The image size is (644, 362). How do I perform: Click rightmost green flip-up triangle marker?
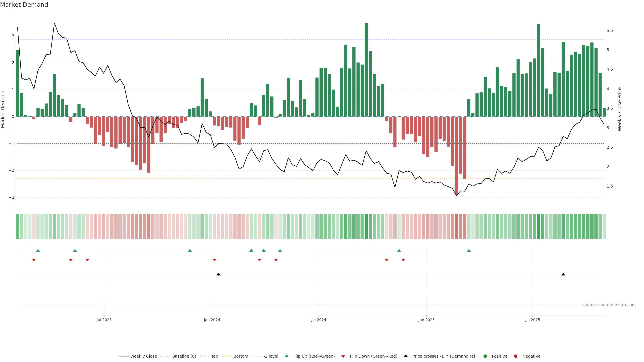click(x=469, y=250)
